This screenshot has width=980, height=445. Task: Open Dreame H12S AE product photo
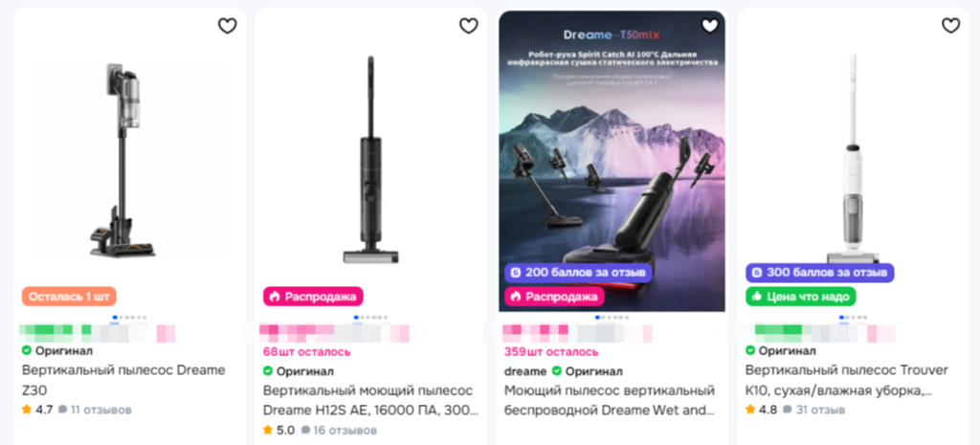point(370,160)
